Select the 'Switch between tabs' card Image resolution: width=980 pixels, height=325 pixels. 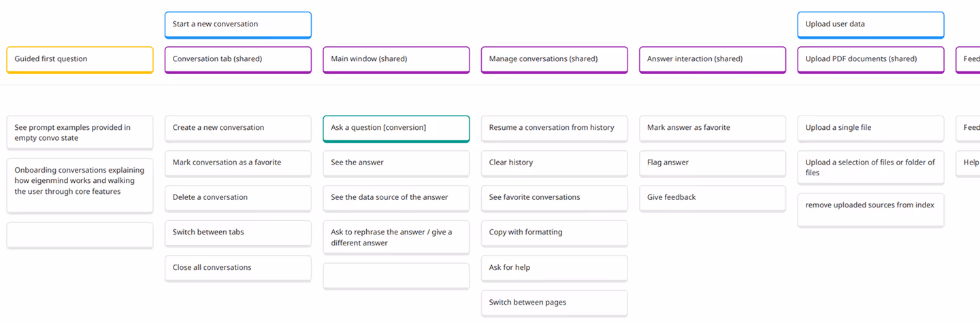click(238, 233)
